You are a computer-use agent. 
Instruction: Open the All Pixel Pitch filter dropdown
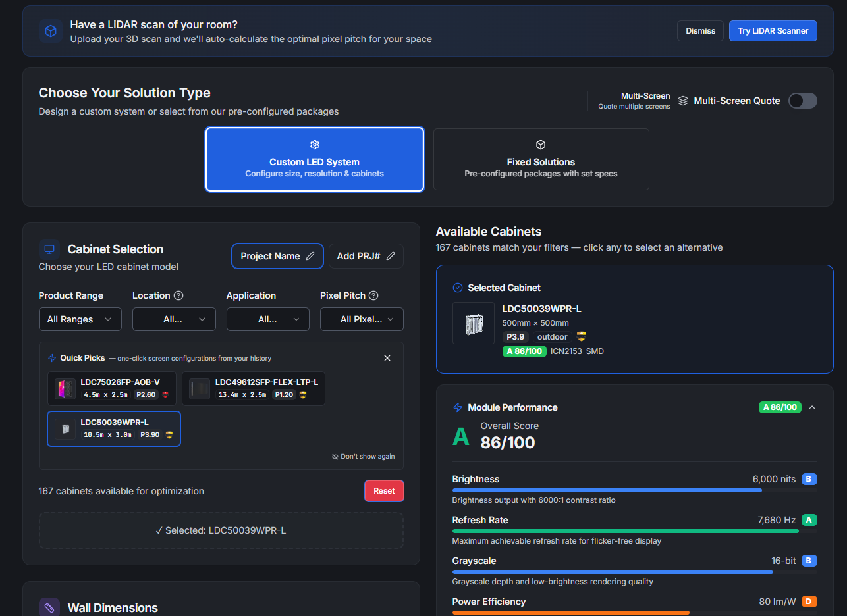pyautogui.click(x=362, y=319)
